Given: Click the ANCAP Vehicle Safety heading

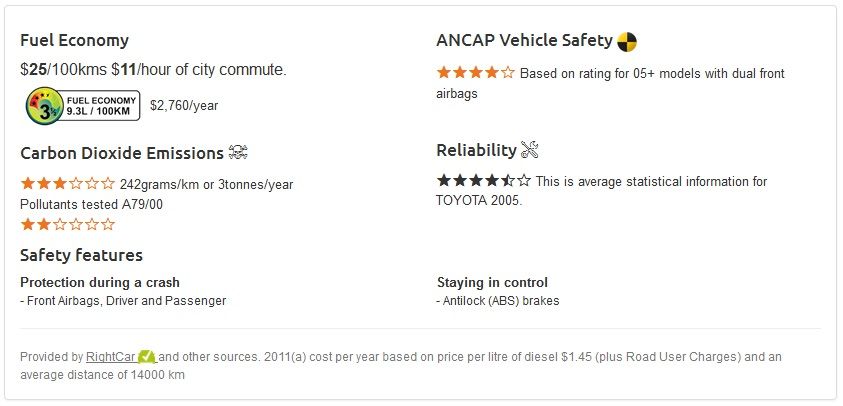Looking at the screenshot, I should [524, 40].
